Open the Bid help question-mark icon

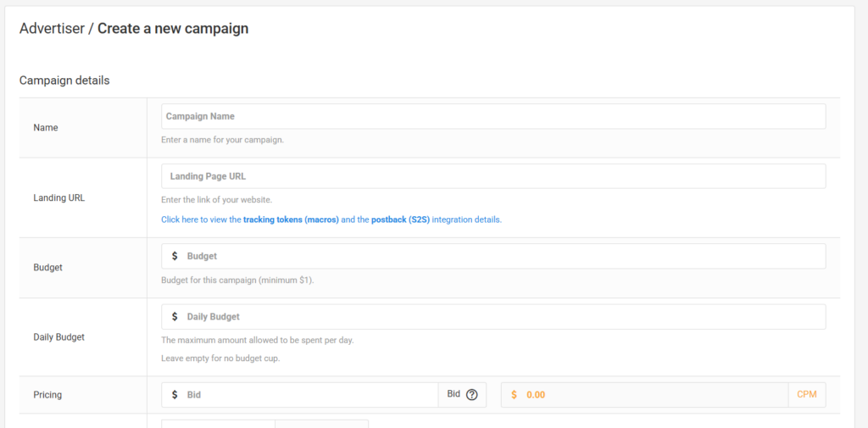pos(471,395)
